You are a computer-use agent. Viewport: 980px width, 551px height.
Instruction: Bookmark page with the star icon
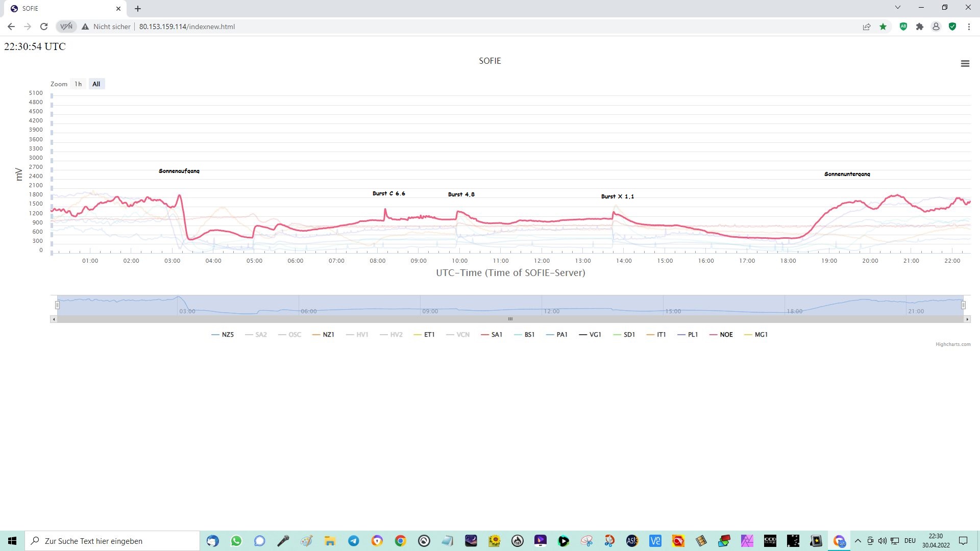(883, 27)
